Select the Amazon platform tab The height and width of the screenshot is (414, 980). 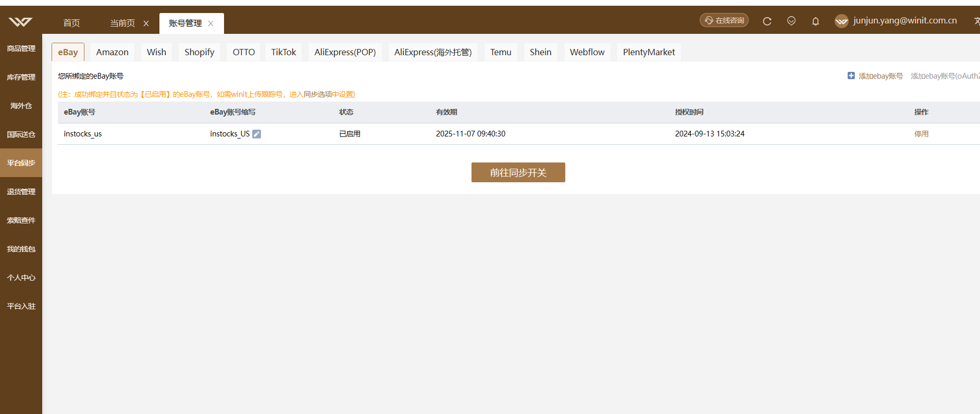112,52
